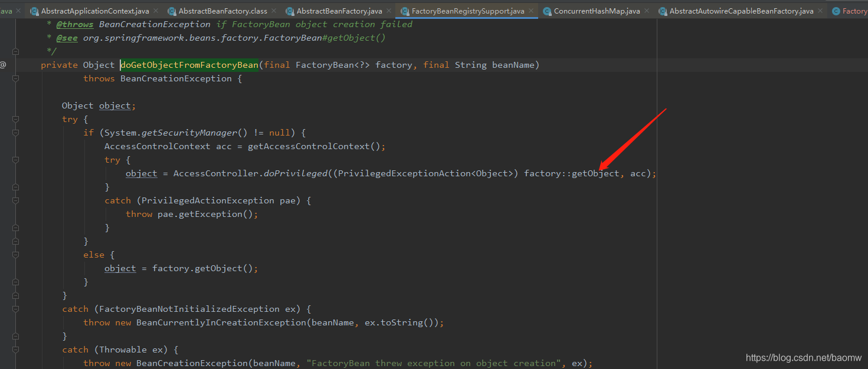Click the @ gutter marker beside doGetObjectFromFactoryBean
The width and height of the screenshot is (868, 369).
(x=3, y=65)
